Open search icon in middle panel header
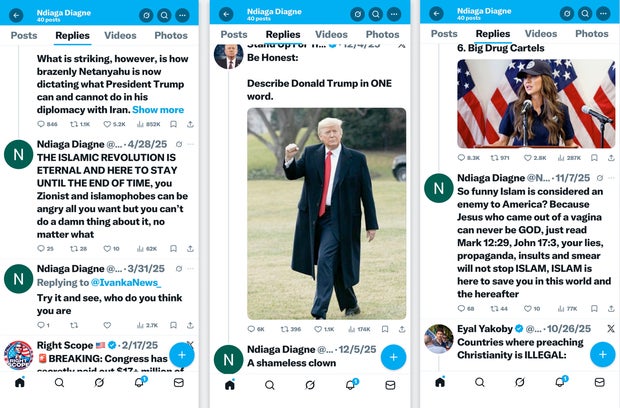This screenshot has height=408, width=620. click(376, 15)
